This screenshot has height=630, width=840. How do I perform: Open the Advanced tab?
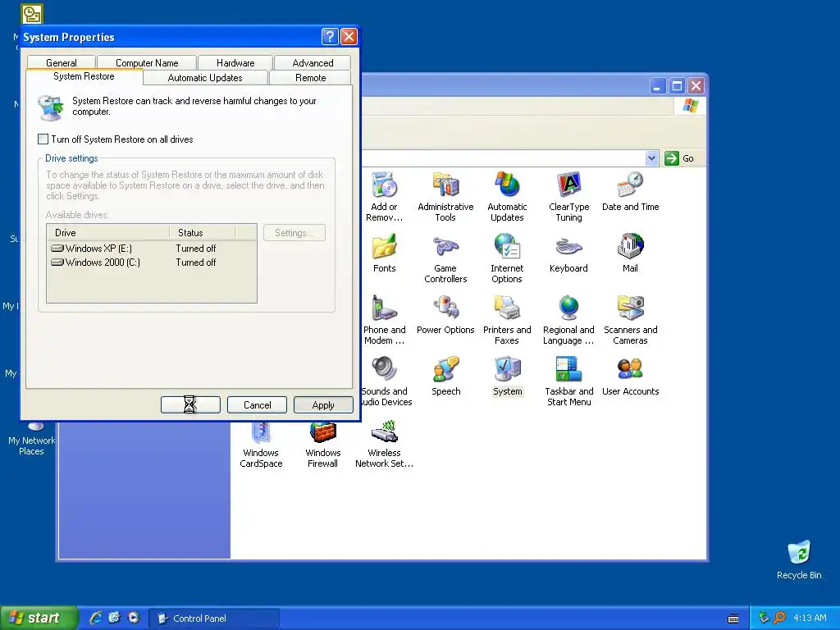(313, 62)
